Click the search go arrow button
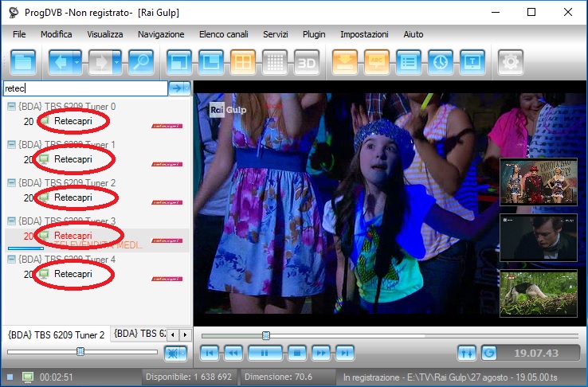588x387 pixels. tap(179, 88)
